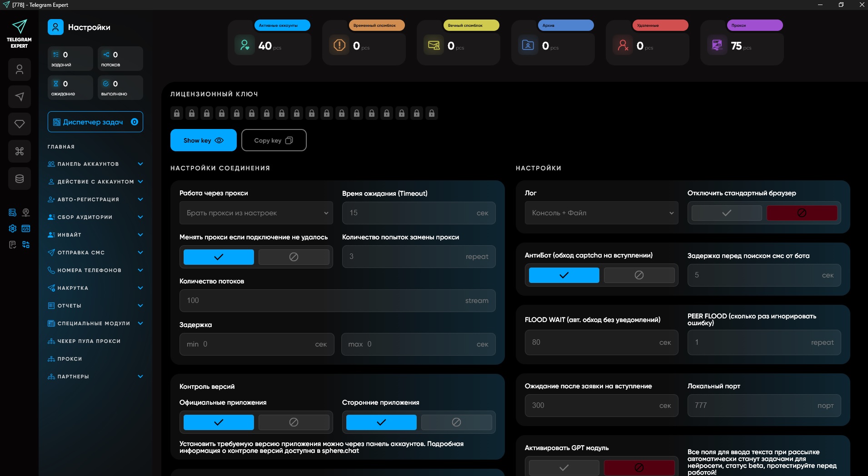Click the выполнено checkmark counter icon

coord(106,84)
